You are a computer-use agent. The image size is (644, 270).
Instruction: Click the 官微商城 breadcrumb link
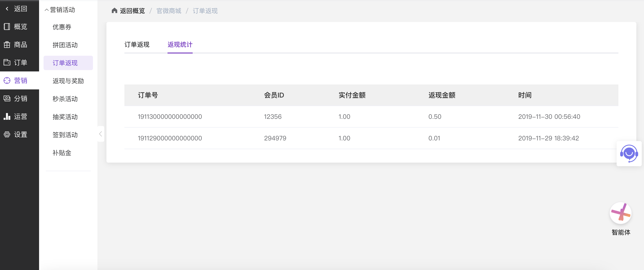(168, 11)
